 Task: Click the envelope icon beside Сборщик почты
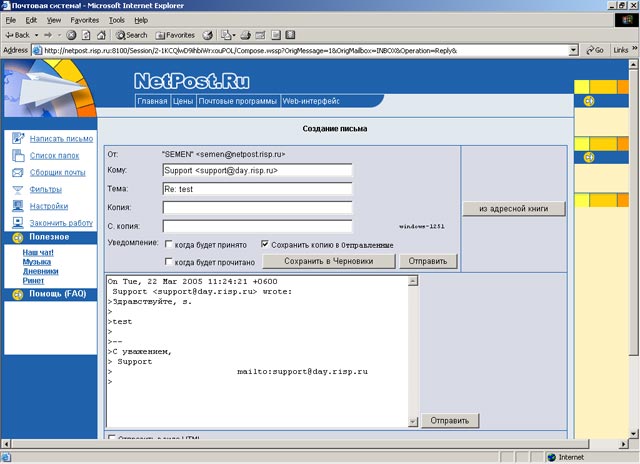click(x=18, y=173)
